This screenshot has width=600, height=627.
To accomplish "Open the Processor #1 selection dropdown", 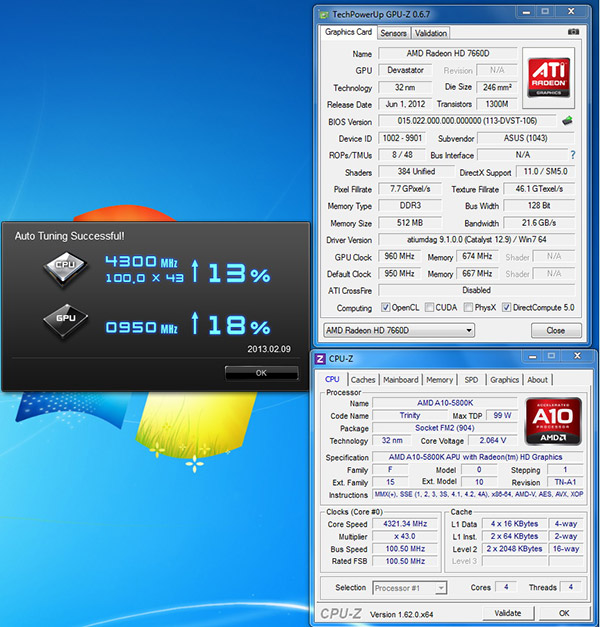I will click(410, 588).
